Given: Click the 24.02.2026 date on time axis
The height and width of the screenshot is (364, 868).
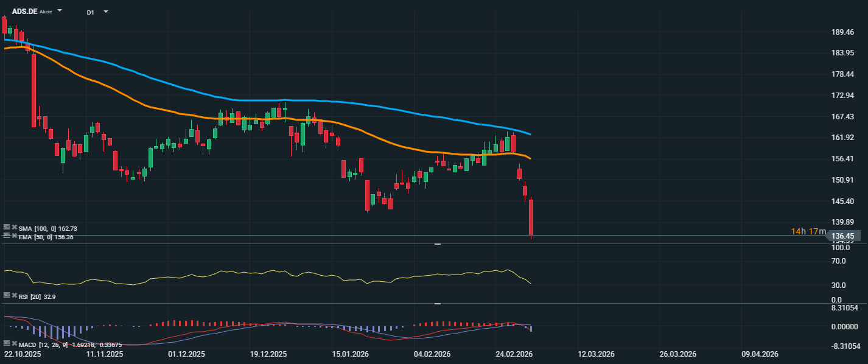Looking at the screenshot, I should click(514, 354).
